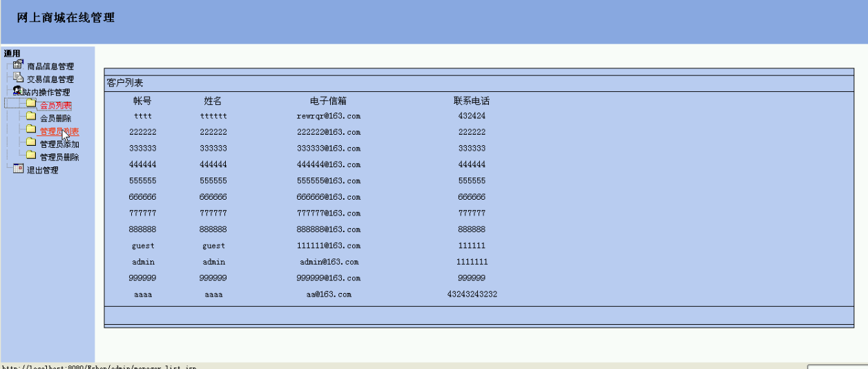
Task: Click the 333333@163.com email cell
Action: (x=329, y=149)
